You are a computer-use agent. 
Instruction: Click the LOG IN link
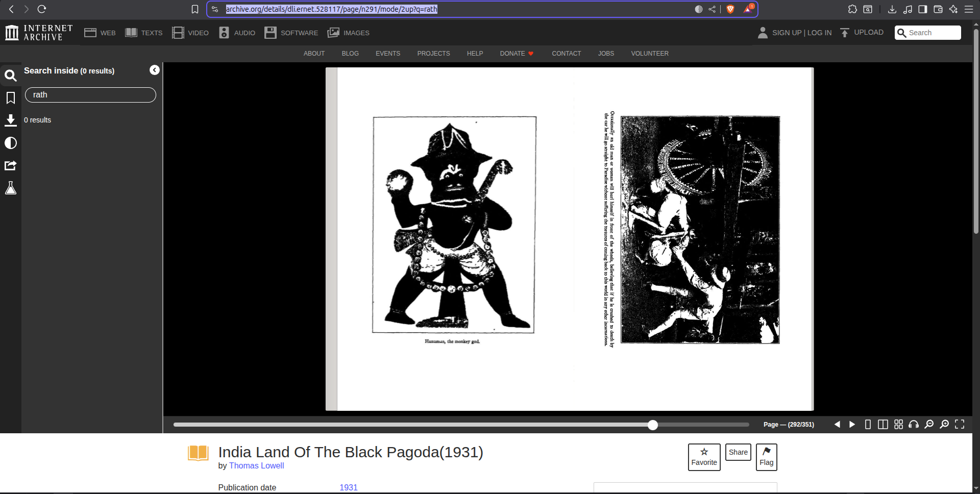820,33
